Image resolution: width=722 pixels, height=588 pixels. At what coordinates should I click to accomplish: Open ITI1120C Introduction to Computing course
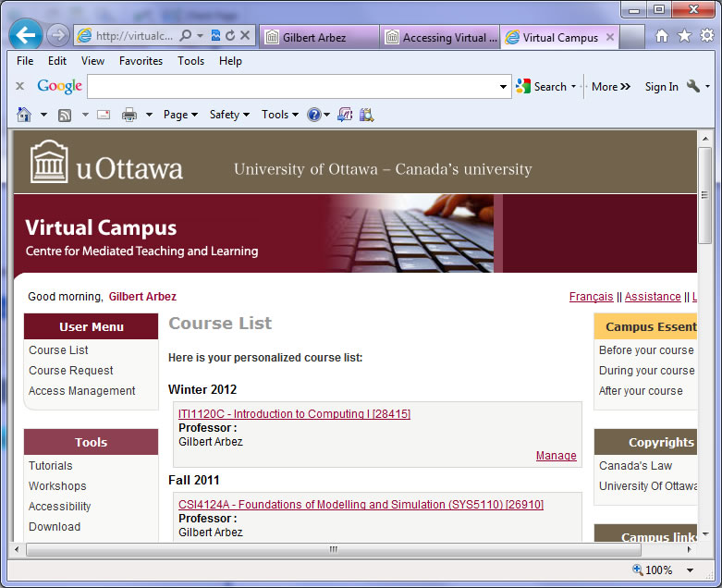click(x=294, y=413)
